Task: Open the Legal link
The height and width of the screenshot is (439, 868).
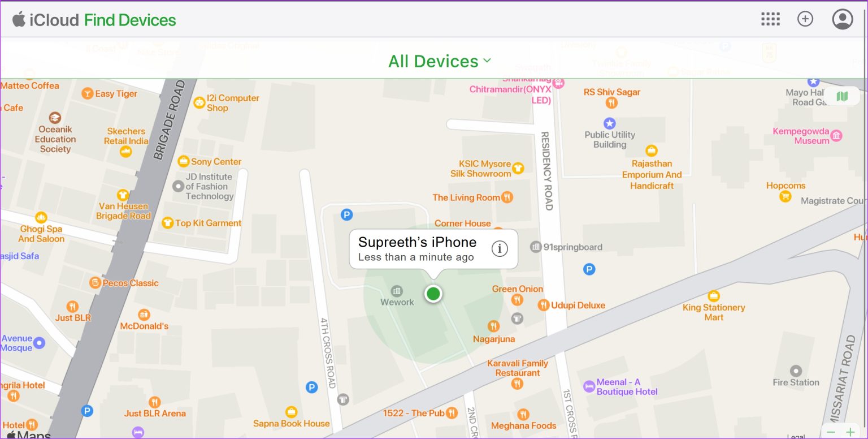Action: tap(795, 437)
